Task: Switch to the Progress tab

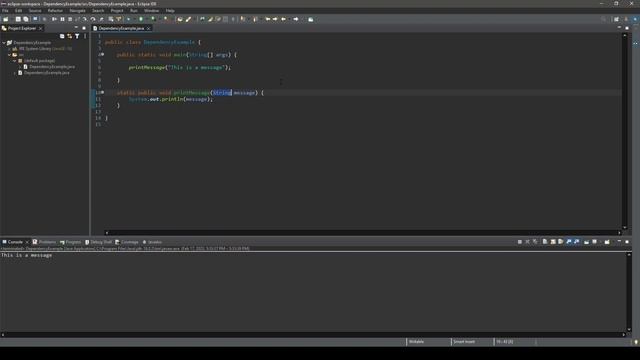Action: (x=71, y=242)
